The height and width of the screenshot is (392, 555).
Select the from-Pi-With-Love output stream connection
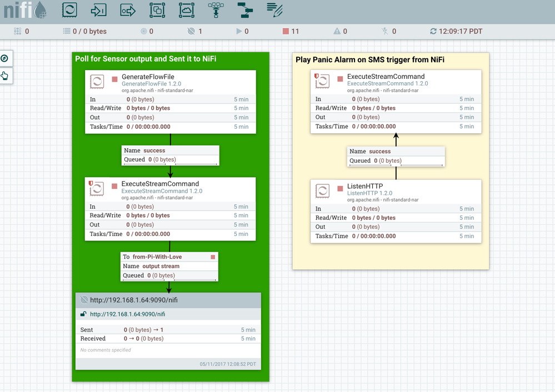click(x=169, y=267)
